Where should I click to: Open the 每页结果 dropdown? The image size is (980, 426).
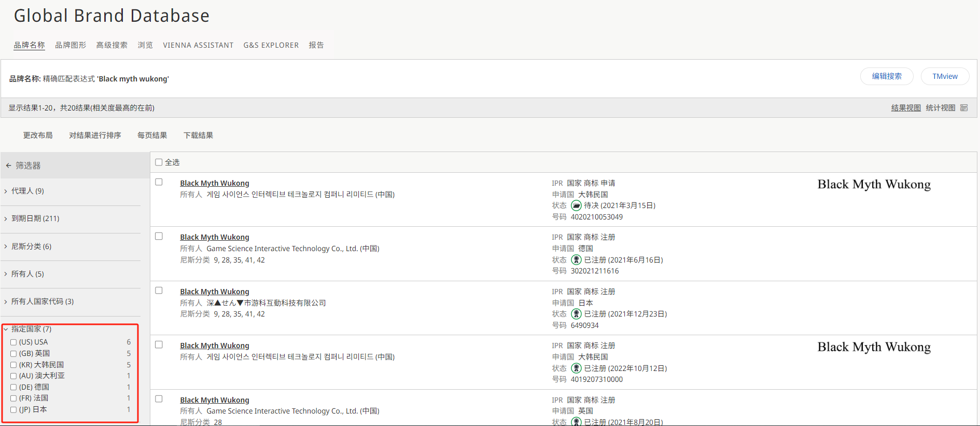coord(152,135)
